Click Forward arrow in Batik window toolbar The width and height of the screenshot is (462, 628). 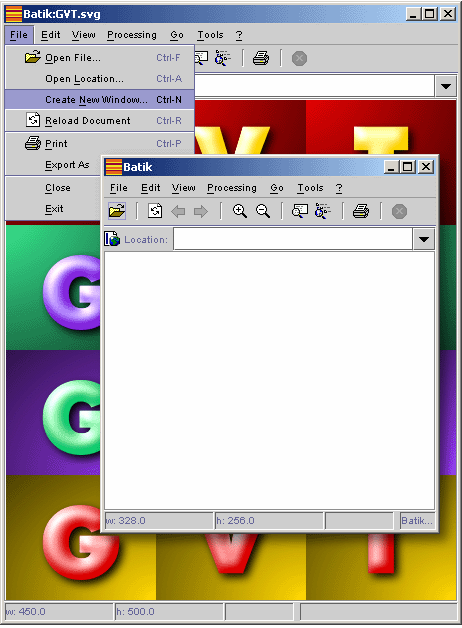[x=201, y=211]
